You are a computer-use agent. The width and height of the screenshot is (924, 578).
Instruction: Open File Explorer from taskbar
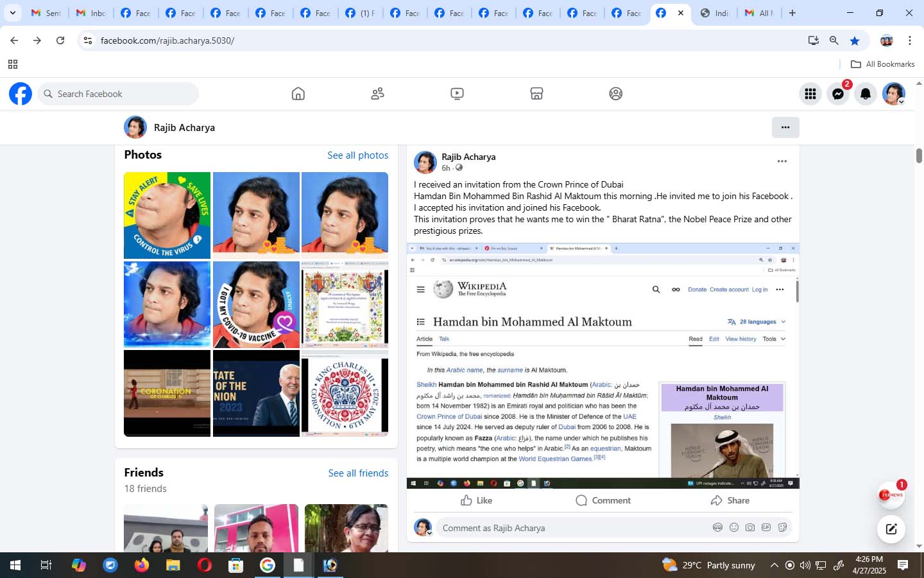tap(173, 565)
